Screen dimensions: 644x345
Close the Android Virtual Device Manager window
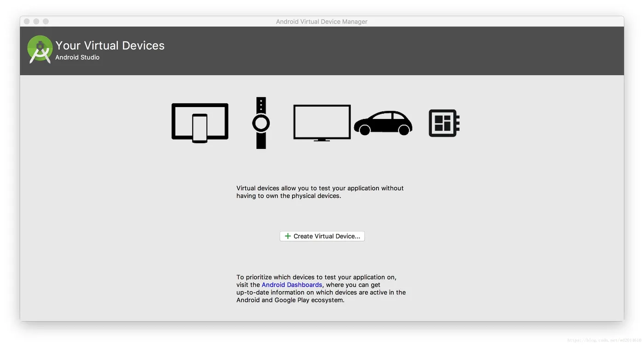[x=27, y=22]
